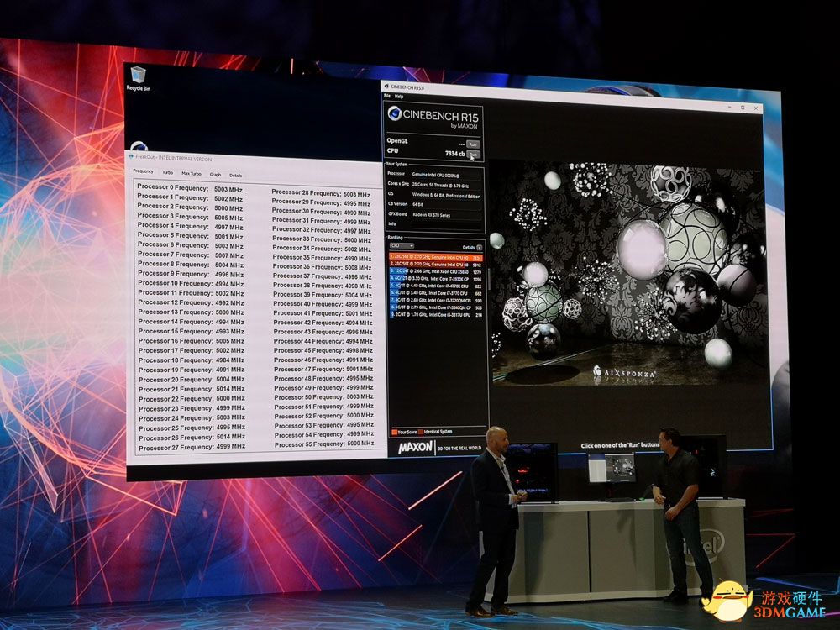840x630 pixels.
Task: Click the Processor 7 Frequency row
Action: (191, 255)
